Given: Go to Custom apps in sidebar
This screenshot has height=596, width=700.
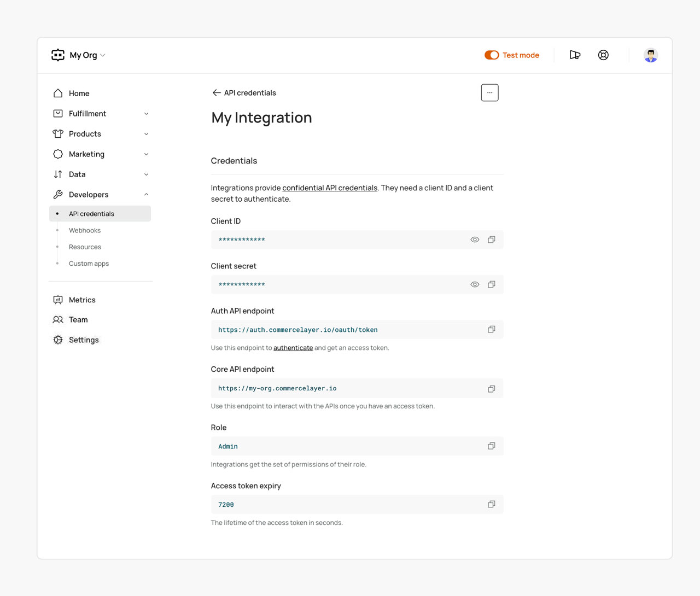Looking at the screenshot, I should pyautogui.click(x=89, y=264).
